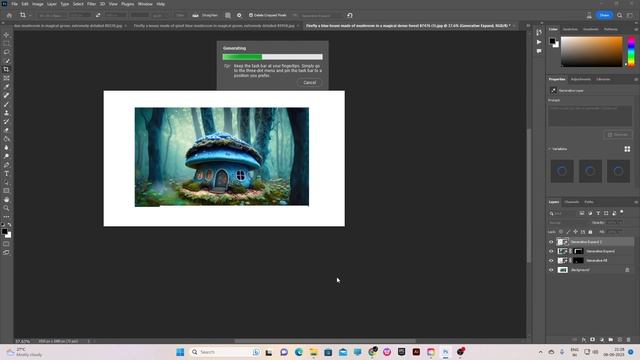Hide the Background layer

coord(551,270)
